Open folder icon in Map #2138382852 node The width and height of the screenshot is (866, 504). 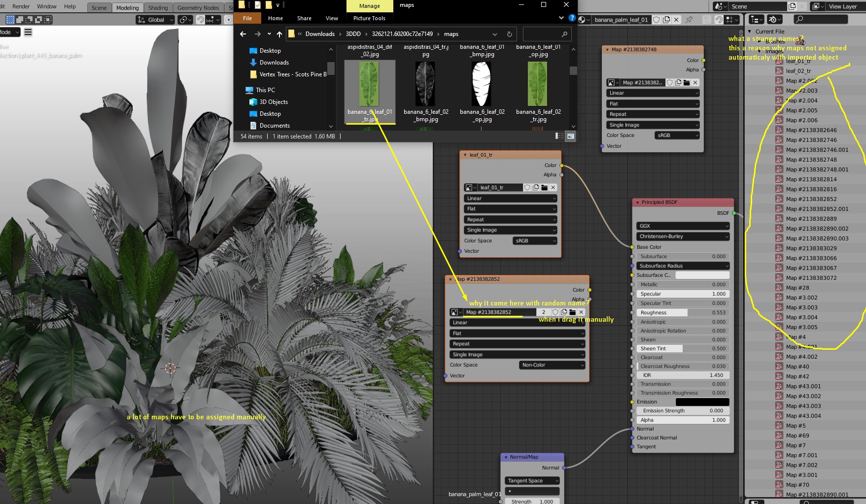[572, 312]
